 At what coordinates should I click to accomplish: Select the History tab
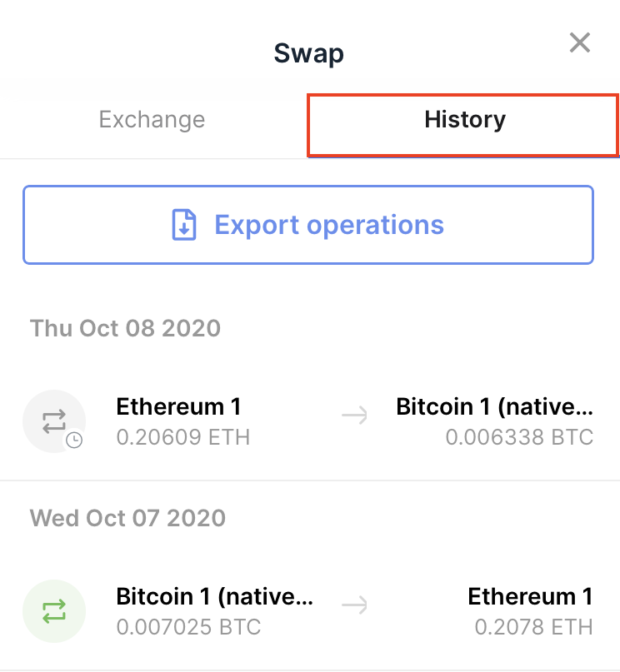click(464, 120)
